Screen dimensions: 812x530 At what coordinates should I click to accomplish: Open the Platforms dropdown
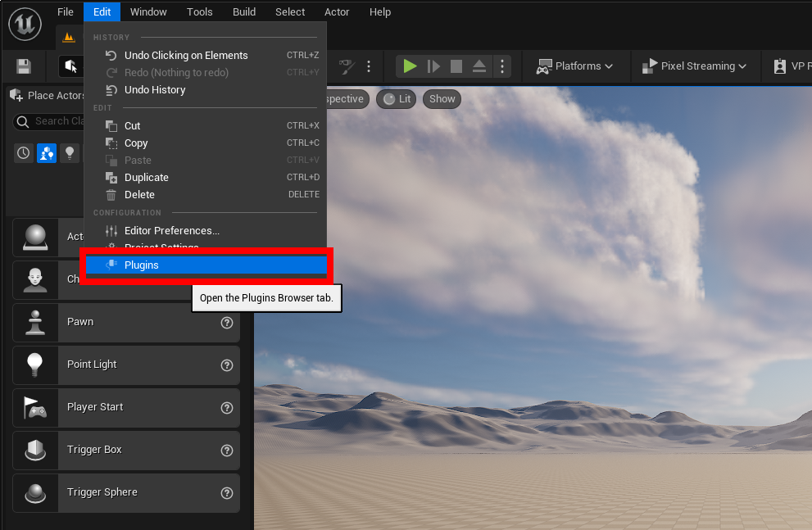(x=574, y=66)
